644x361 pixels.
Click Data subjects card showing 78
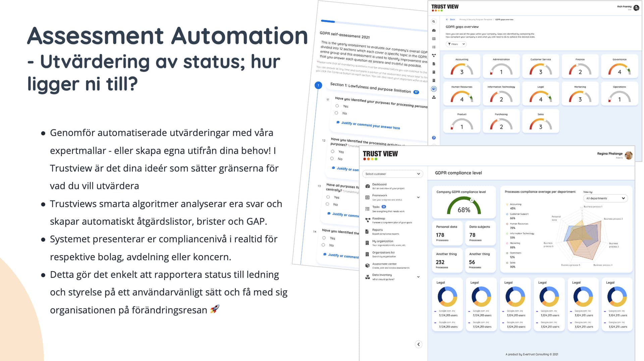(480, 233)
